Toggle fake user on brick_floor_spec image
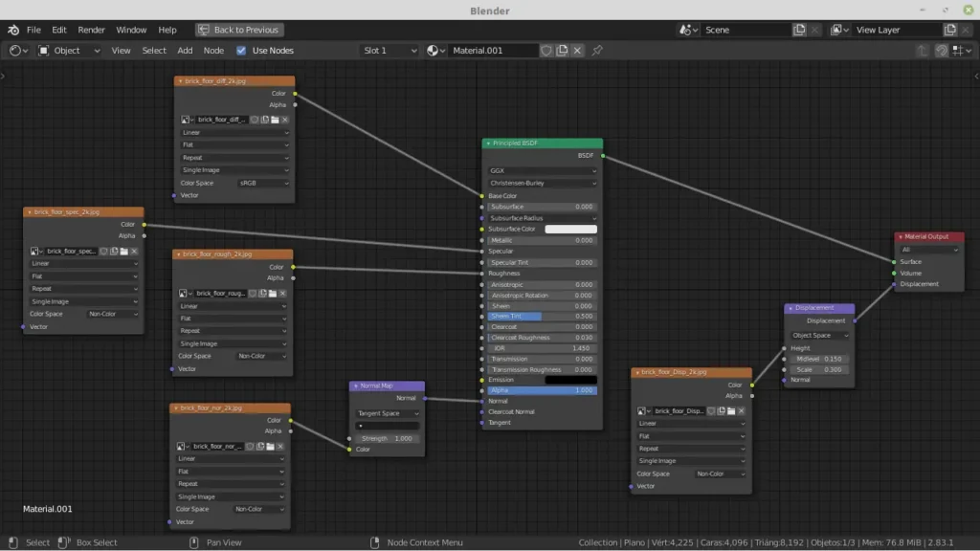Image resolution: width=980 pixels, height=551 pixels. (x=103, y=252)
